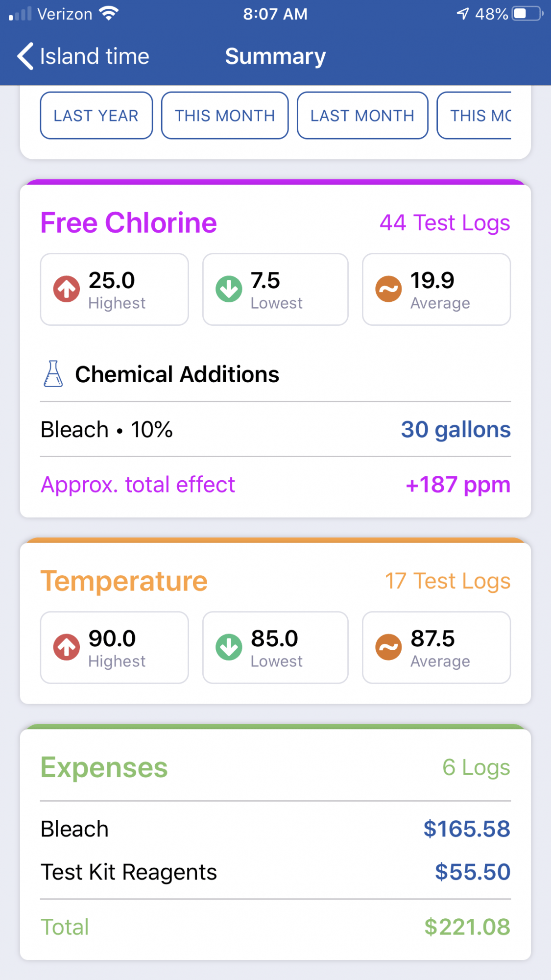The width and height of the screenshot is (551, 980).
Task: Tap the red Highest temperature arrow icon
Action: tap(67, 647)
